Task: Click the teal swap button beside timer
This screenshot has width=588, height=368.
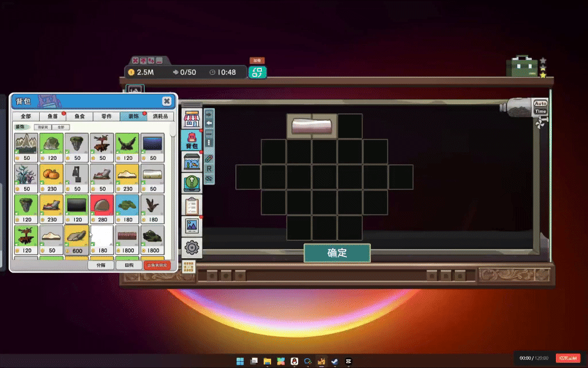Action: [257, 72]
